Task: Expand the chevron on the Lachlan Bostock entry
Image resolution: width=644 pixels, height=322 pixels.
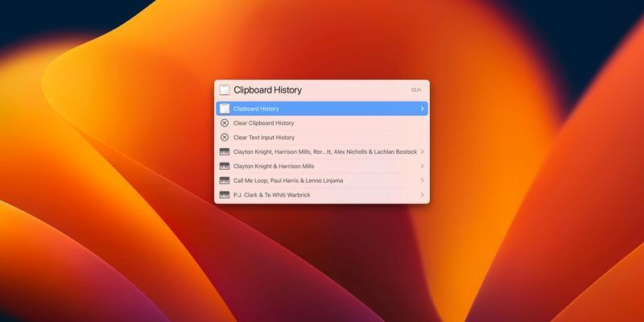Action: point(422,151)
